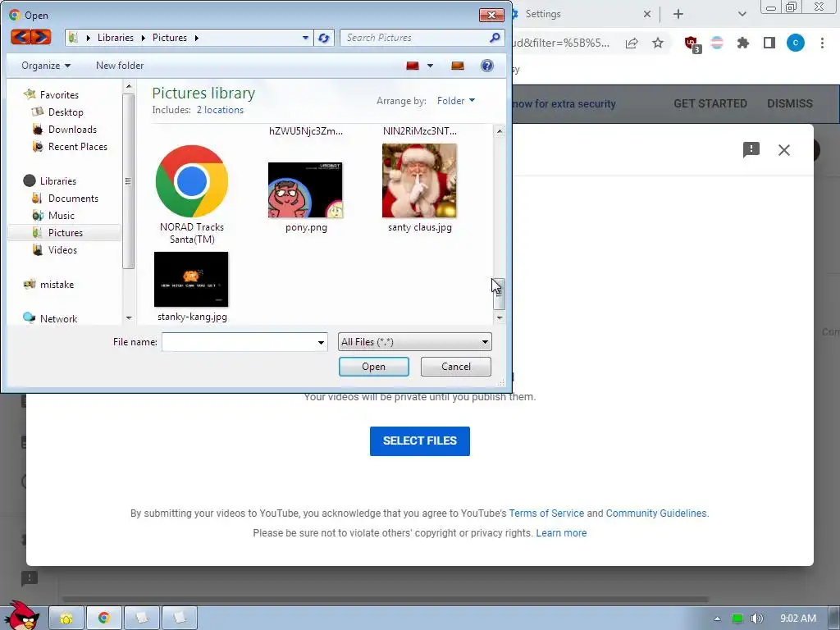The image size is (840, 630).
Task: Open the Organize menu
Action: [x=46, y=66]
